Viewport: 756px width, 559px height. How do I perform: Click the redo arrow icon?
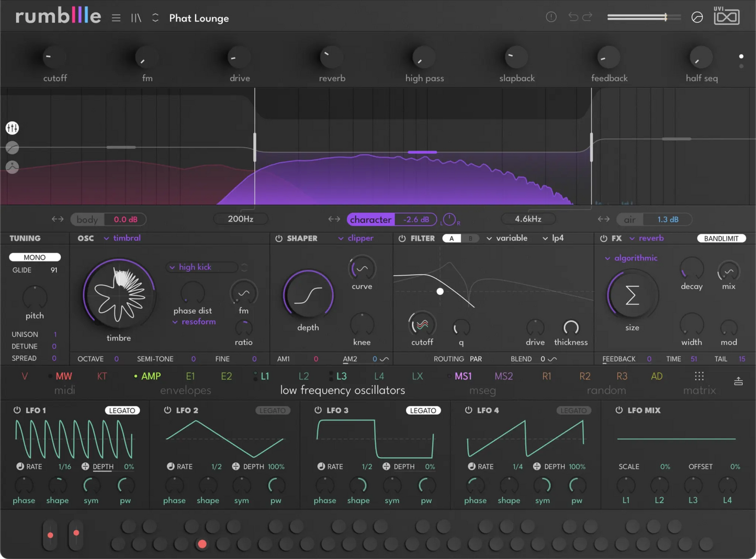pos(588,17)
